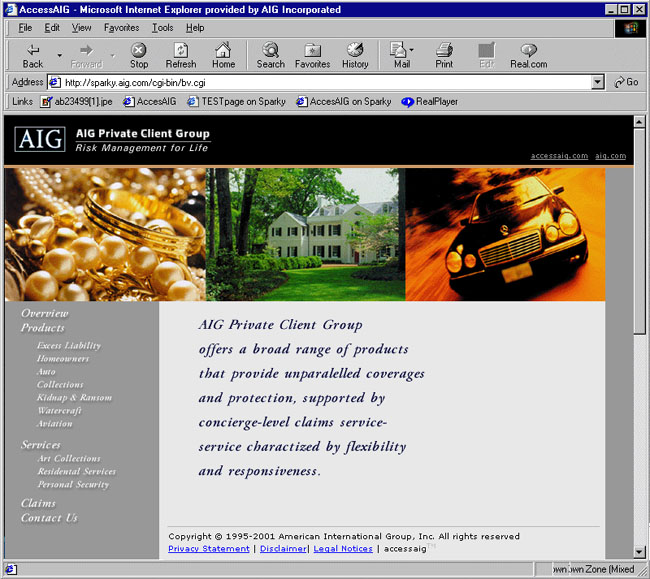The image size is (650, 579).
Task: Open the Tools menu
Action: pyautogui.click(x=162, y=28)
